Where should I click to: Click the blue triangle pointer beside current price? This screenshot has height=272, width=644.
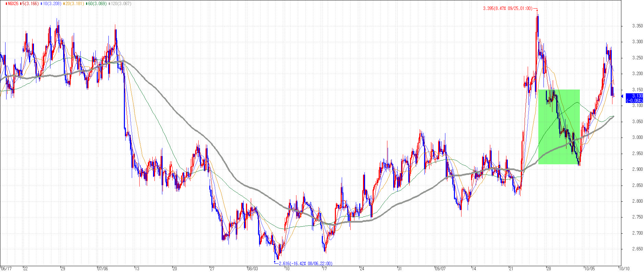622,96
